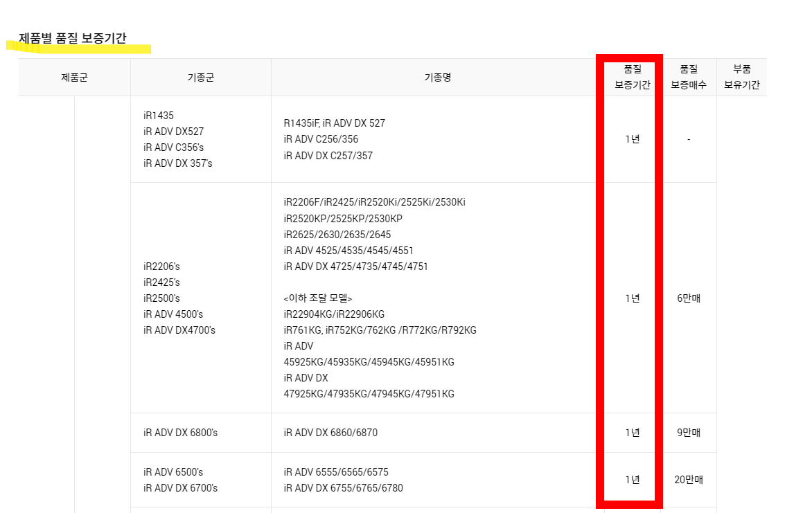Click the 'iR2500's' model group entry
The height and width of the screenshot is (513, 812).
click(161, 298)
